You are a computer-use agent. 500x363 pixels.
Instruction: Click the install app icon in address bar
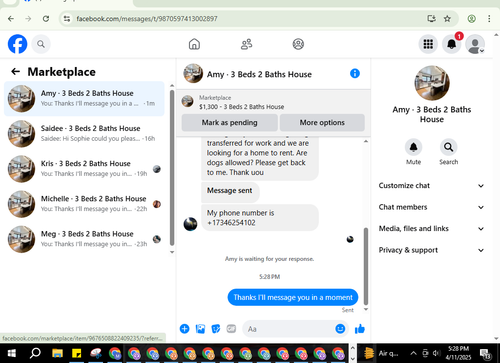pyautogui.click(x=432, y=19)
